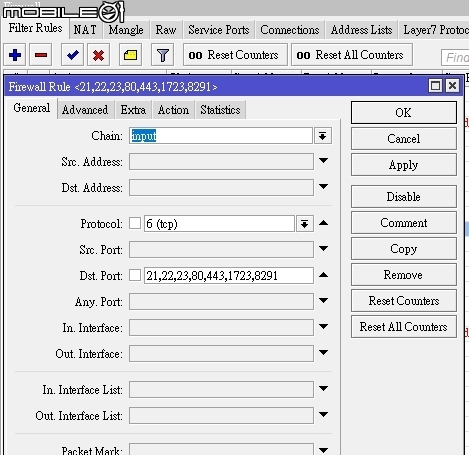
Task: Remove selected rule with red minus icon
Action: click(x=41, y=55)
